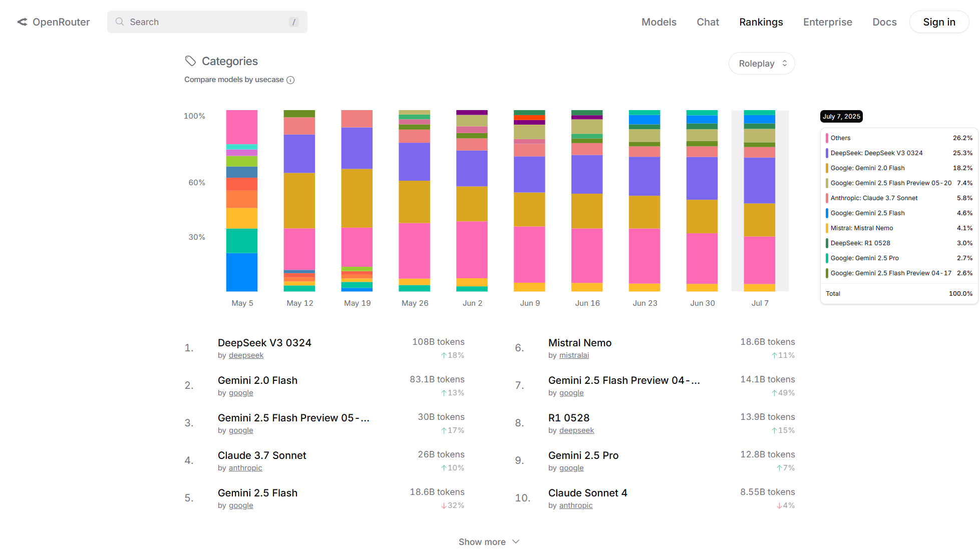Click the Jun 9 chart bar

coord(529,201)
